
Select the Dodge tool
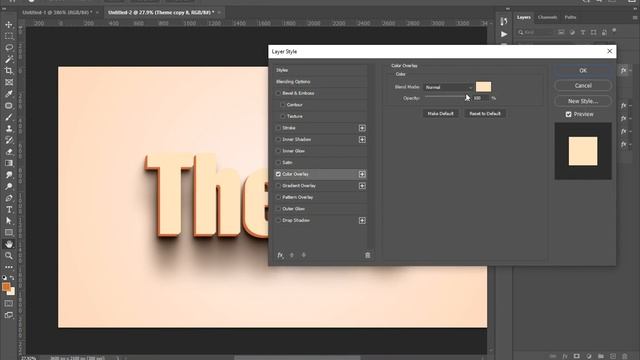(x=9, y=187)
